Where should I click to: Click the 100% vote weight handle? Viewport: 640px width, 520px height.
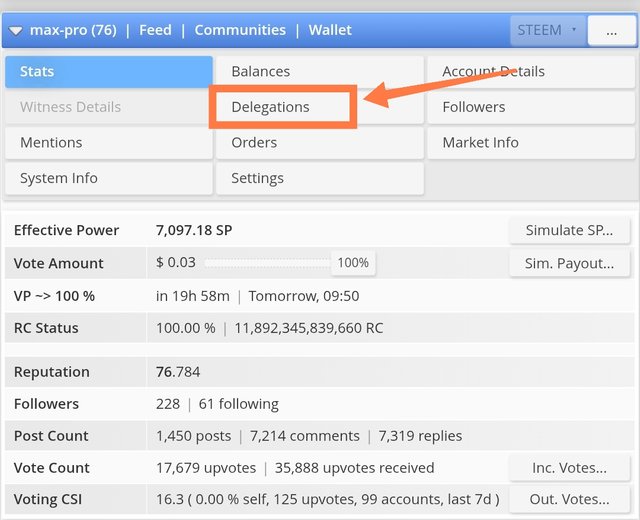point(353,263)
